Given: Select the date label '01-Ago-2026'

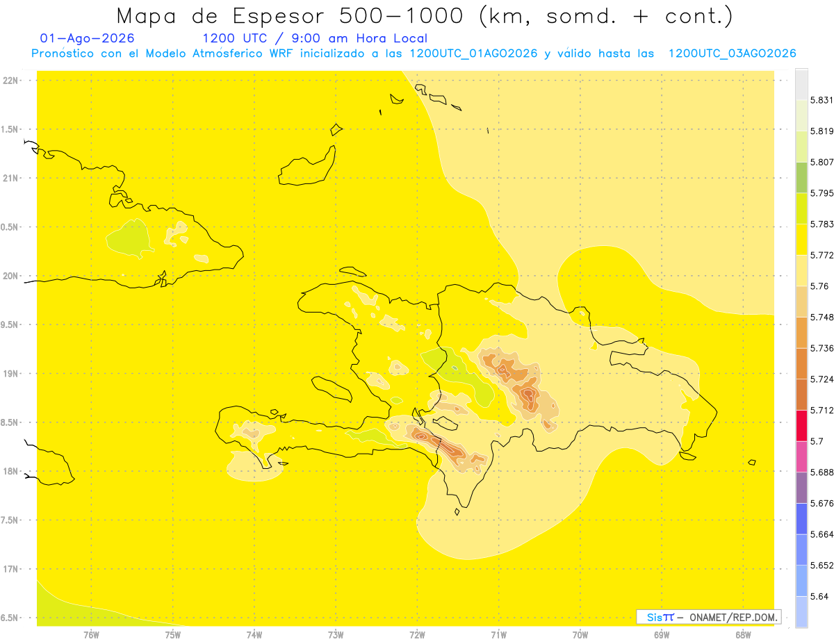Looking at the screenshot, I should (x=88, y=38).
